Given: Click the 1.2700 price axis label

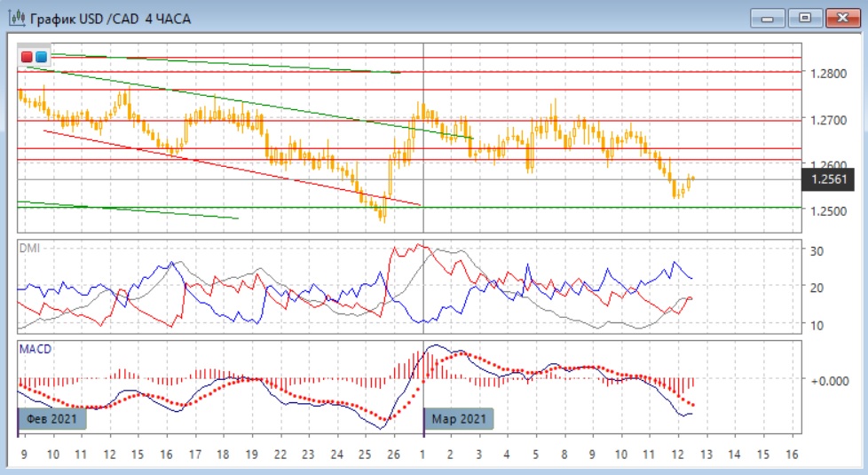Looking at the screenshot, I should tap(827, 119).
